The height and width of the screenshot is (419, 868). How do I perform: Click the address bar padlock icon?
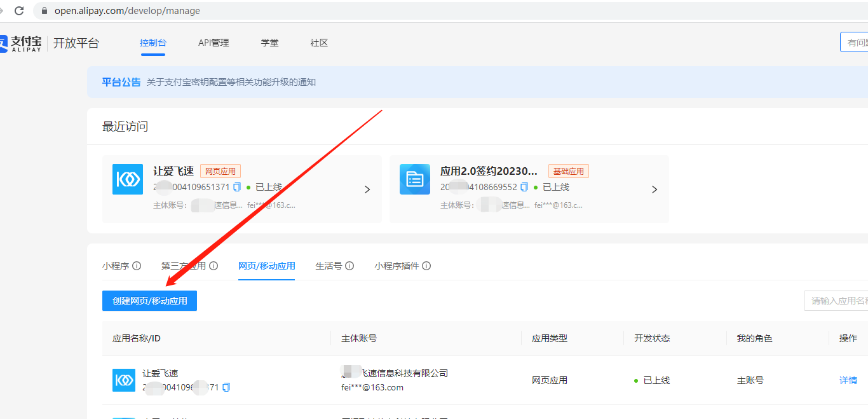(x=44, y=11)
